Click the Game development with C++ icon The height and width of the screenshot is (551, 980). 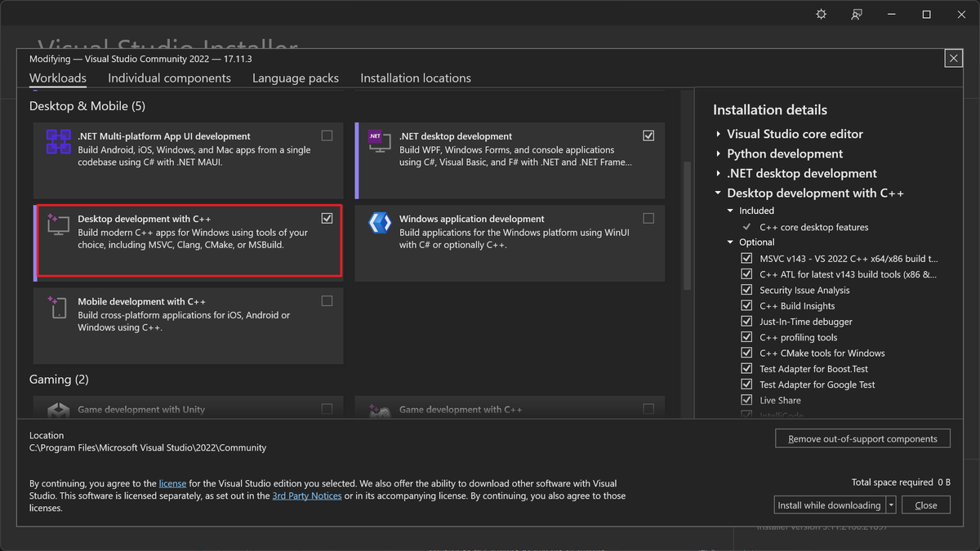tap(379, 409)
